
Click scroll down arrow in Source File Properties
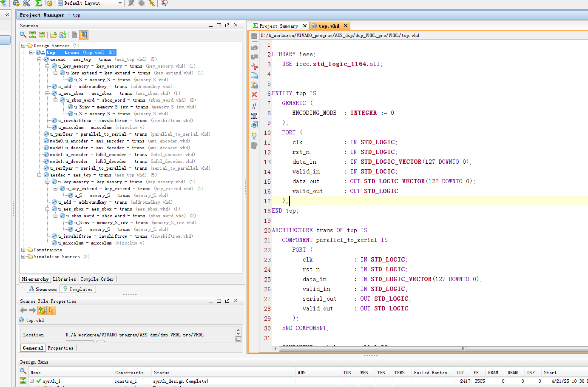[x=238, y=334]
